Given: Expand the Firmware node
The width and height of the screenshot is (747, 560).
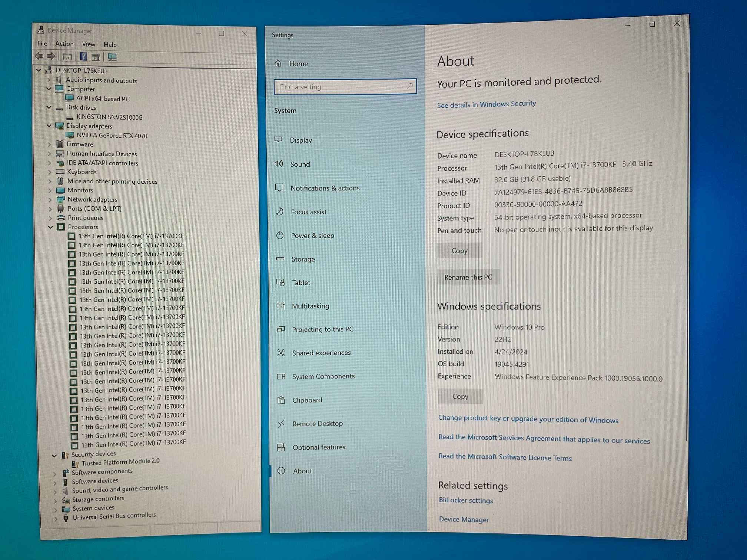Looking at the screenshot, I should tap(49, 144).
